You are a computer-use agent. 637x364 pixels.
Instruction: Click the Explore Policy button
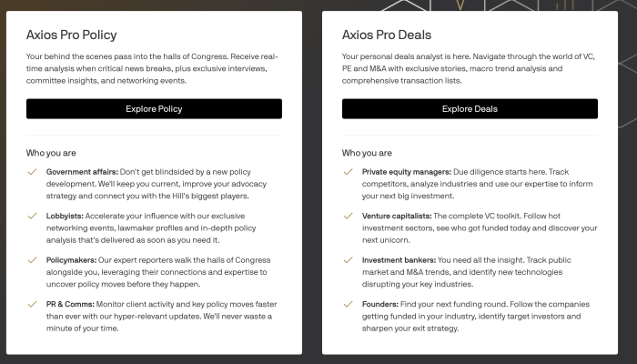tap(154, 109)
